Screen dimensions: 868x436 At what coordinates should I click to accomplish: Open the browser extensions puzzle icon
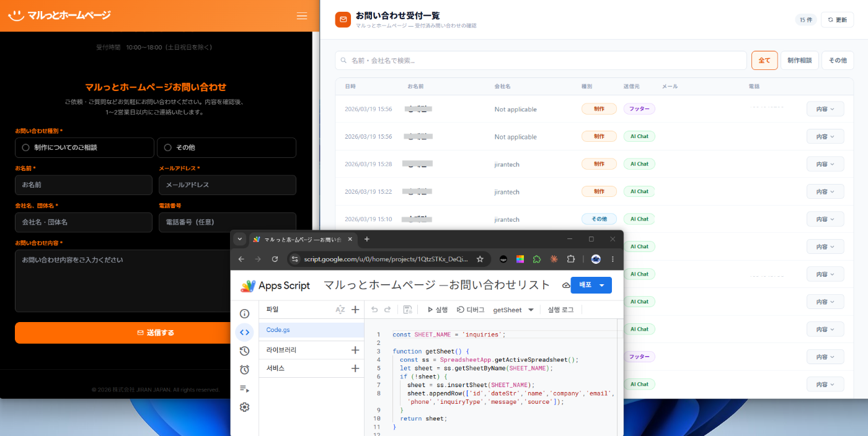(x=571, y=259)
